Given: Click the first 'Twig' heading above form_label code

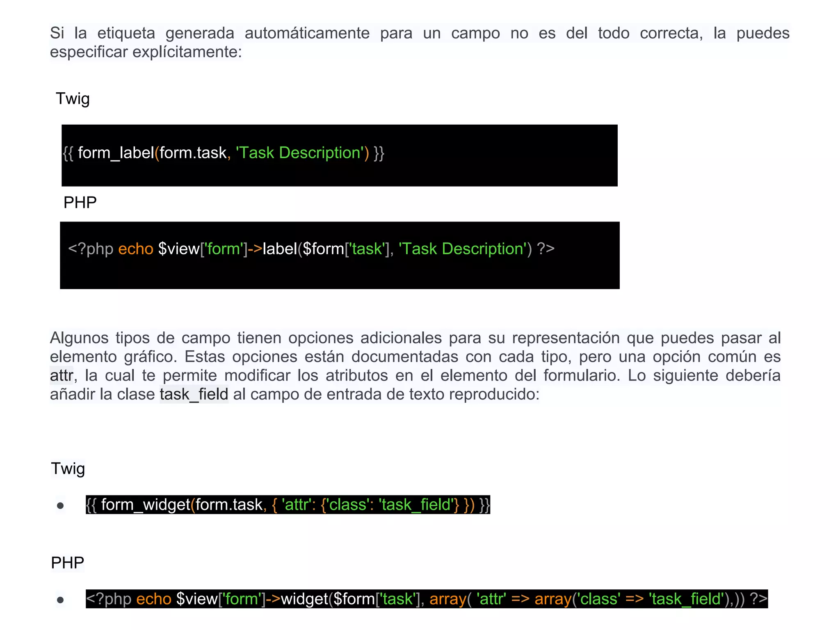Looking at the screenshot, I should [x=73, y=99].
